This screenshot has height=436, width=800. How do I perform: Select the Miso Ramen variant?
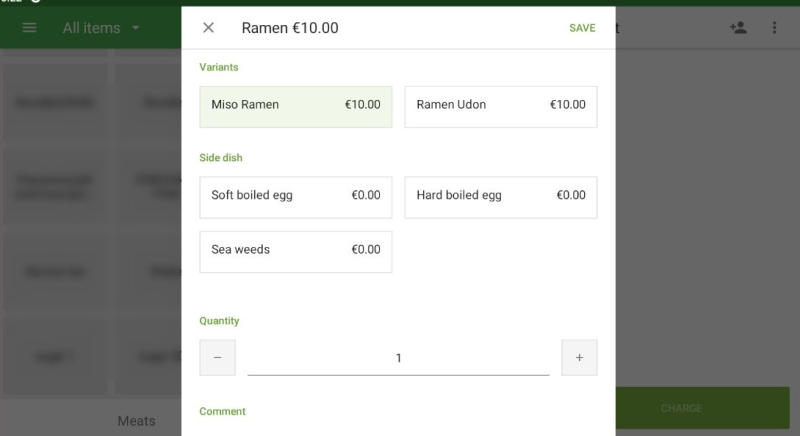coord(296,106)
